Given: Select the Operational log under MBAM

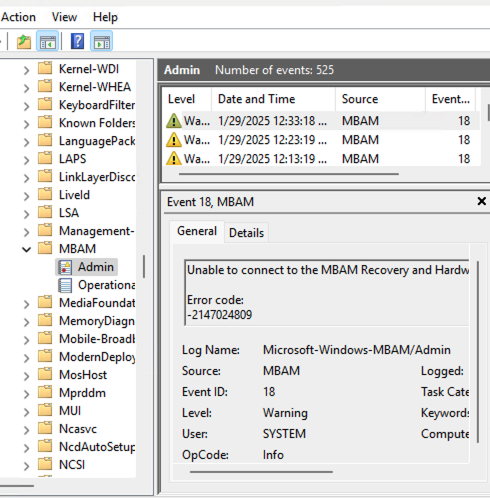Looking at the screenshot, I should (x=106, y=285).
